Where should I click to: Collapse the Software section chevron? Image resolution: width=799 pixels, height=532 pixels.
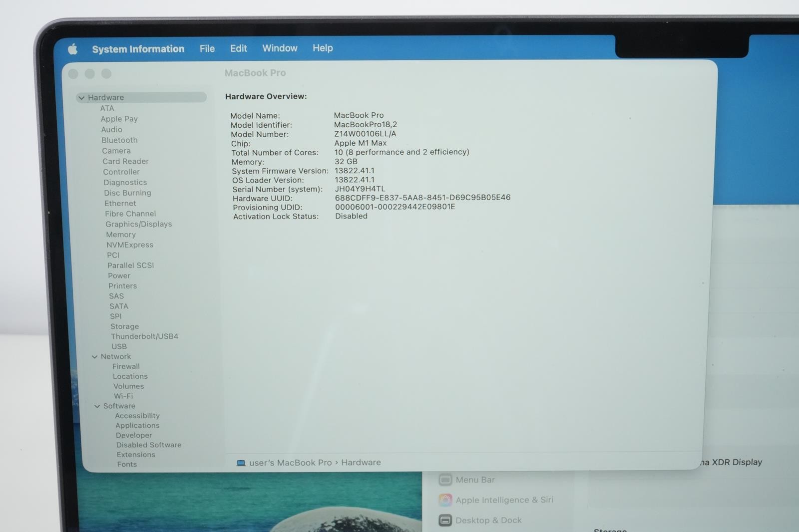pyautogui.click(x=97, y=406)
